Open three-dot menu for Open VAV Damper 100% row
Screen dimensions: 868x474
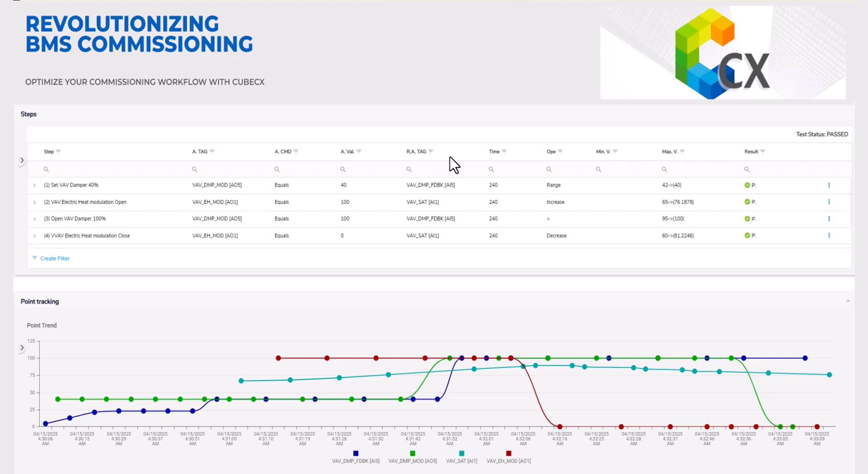point(829,218)
